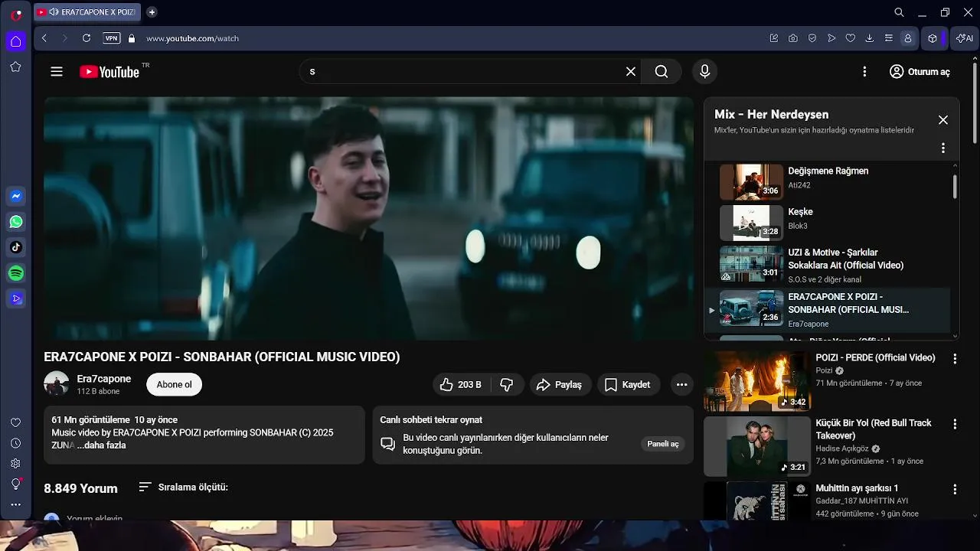Image resolution: width=980 pixels, height=551 pixels.
Task: Open a new tab with plus button
Action: [x=152, y=12]
